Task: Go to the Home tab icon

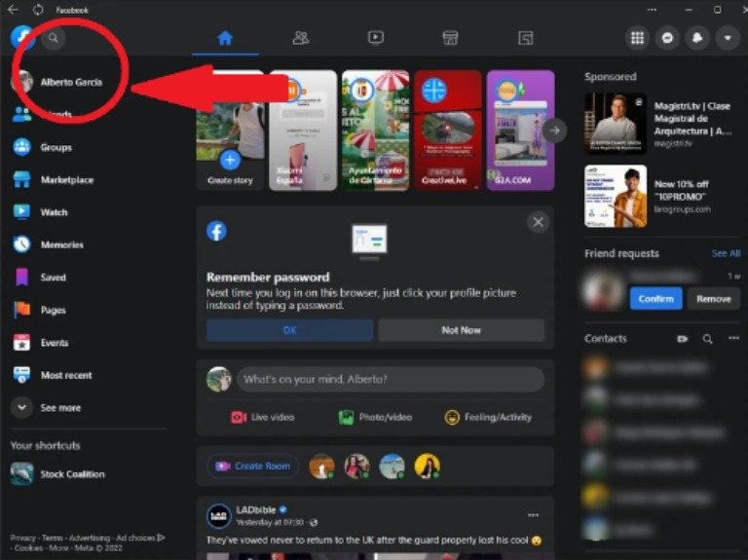Action: click(x=225, y=38)
